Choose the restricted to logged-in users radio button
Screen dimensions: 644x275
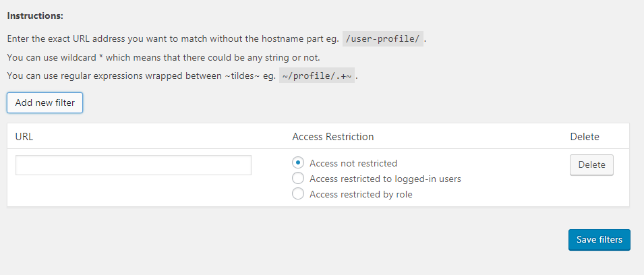click(x=297, y=179)
